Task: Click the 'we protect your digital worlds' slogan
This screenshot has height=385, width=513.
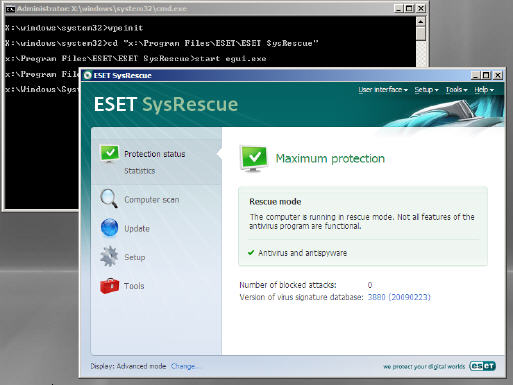Action: (424, 367)
